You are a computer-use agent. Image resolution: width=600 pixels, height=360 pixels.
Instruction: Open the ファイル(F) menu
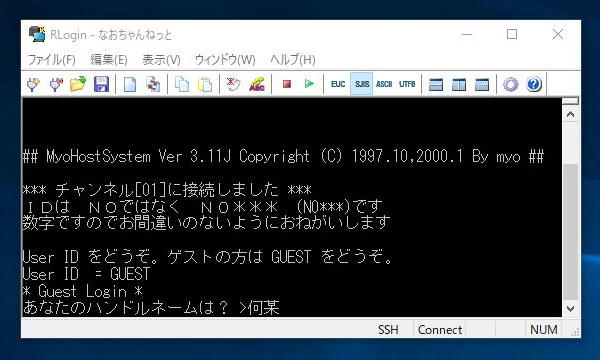coord(51,59)
